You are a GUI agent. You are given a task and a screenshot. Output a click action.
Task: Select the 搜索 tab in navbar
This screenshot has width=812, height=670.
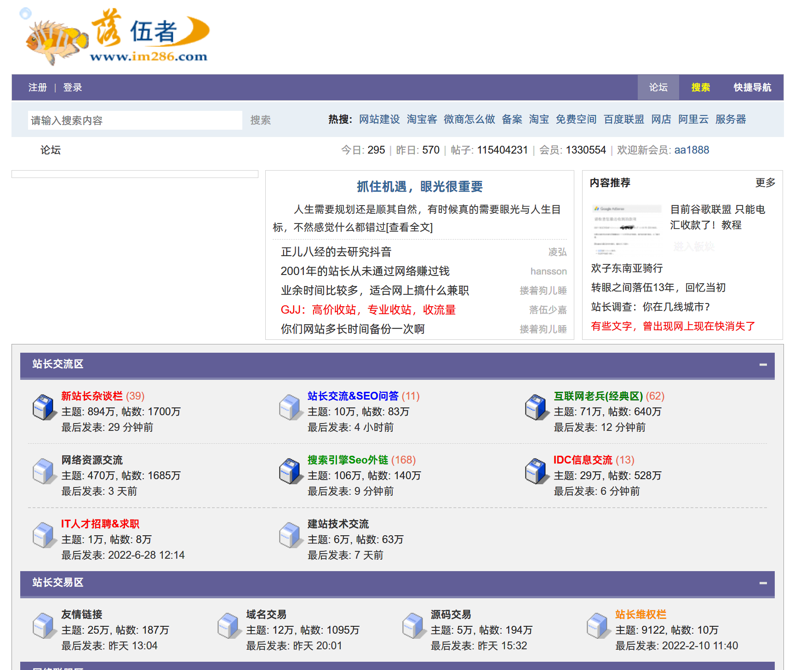(700, 87)
